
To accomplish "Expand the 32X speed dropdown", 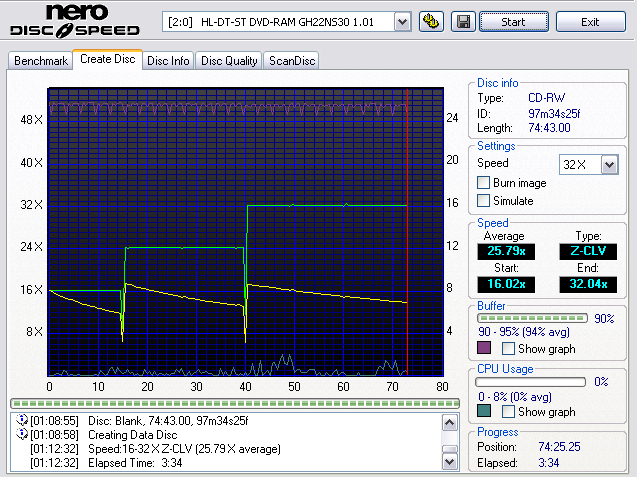I will click(x=609, y=164).
